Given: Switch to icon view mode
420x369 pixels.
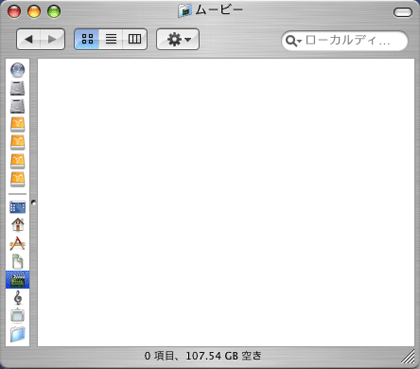Looking at the screenshot, I should point(87,39).
